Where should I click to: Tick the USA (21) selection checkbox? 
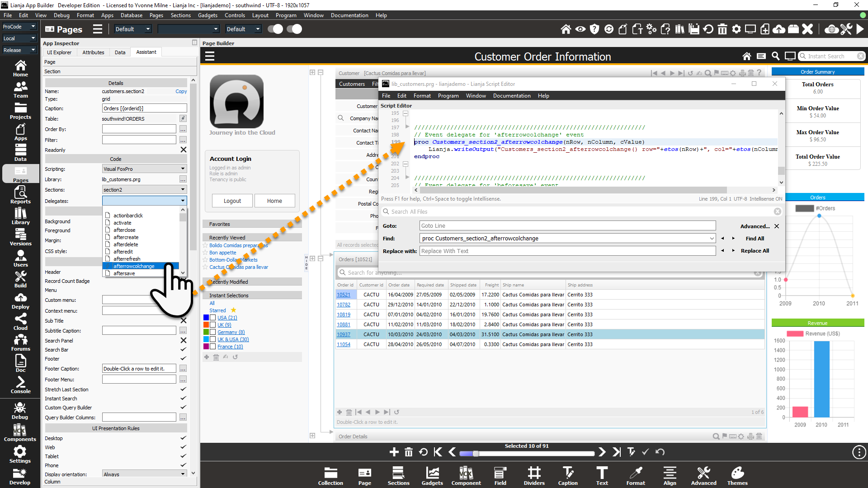click(x=212, y=318)
